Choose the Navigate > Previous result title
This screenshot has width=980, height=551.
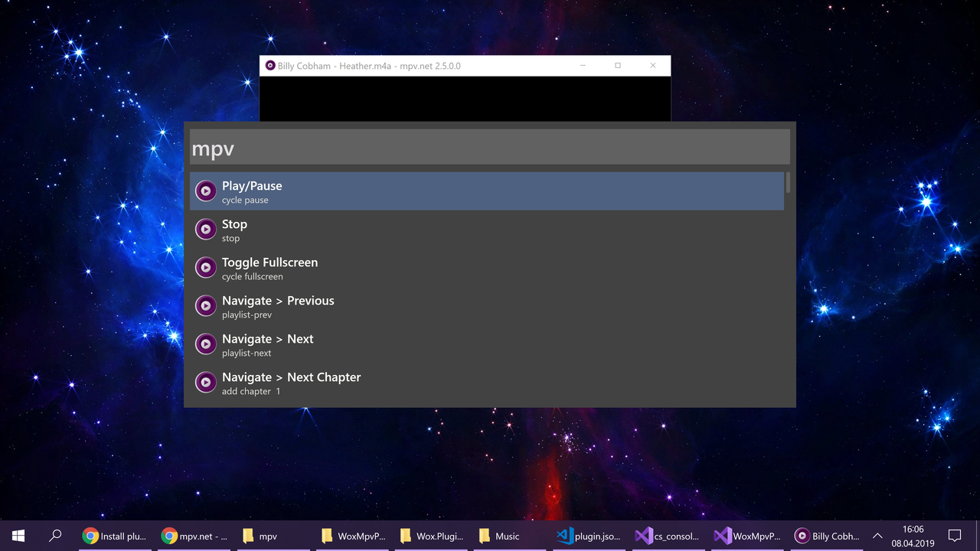(278, 301)
